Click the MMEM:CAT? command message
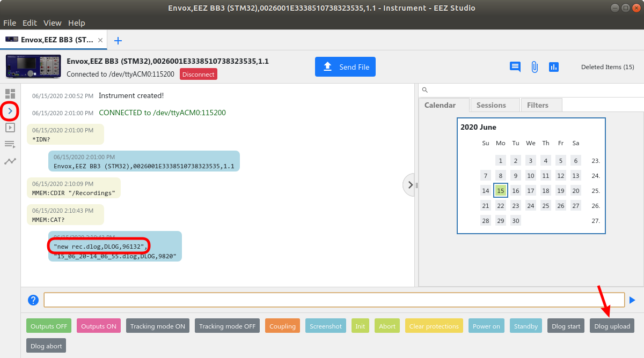644x358 pixels. 65,215
